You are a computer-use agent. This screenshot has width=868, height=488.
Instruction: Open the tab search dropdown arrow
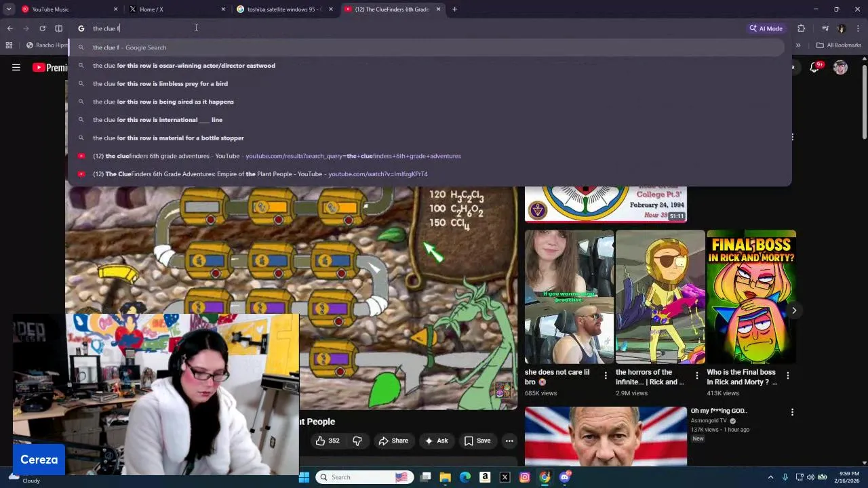9,9
